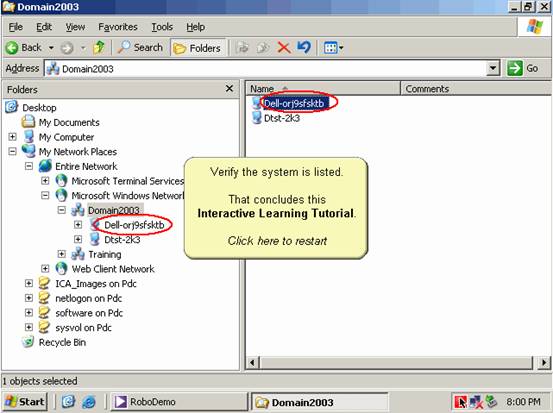The width and height of the screenshot is (553, 413).
Task: Click the My Network Places icon
Action: [x=29, y=151]
